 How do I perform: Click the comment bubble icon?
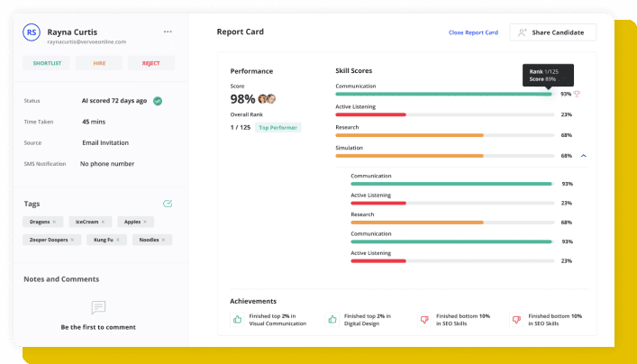[98, 307]
